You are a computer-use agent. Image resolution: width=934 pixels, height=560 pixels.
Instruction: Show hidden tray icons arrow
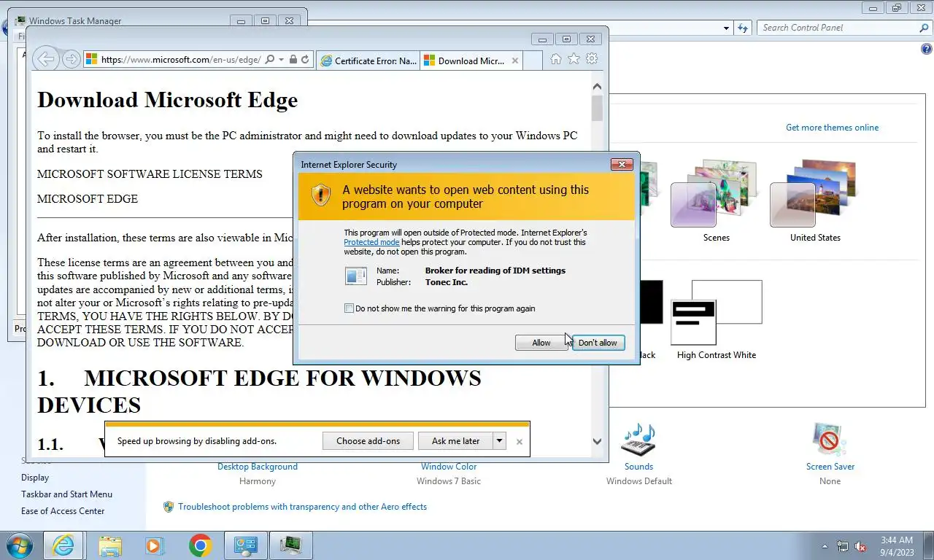tap(825, 546)
